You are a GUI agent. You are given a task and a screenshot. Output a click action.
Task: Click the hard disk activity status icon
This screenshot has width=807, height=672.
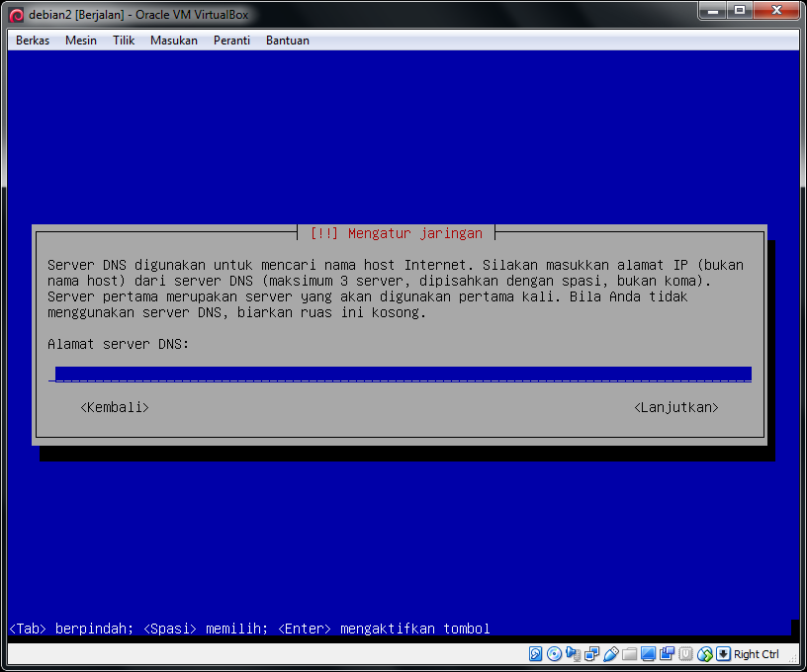(535, 654)
